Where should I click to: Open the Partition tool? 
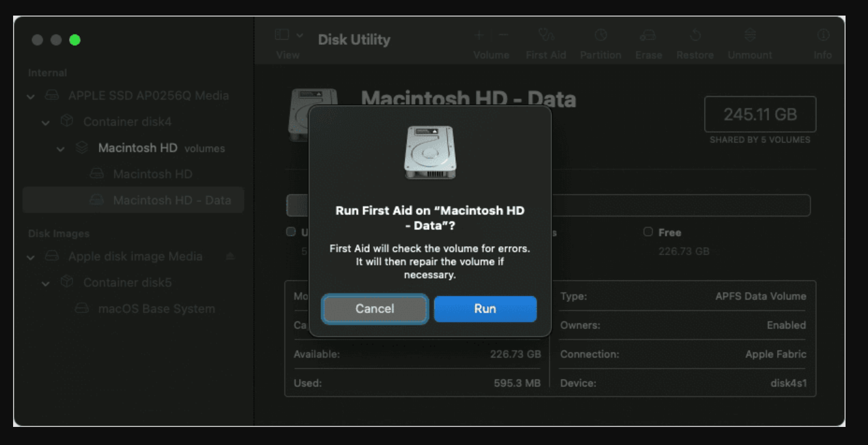pyautogui.click(x=600, y=37)
